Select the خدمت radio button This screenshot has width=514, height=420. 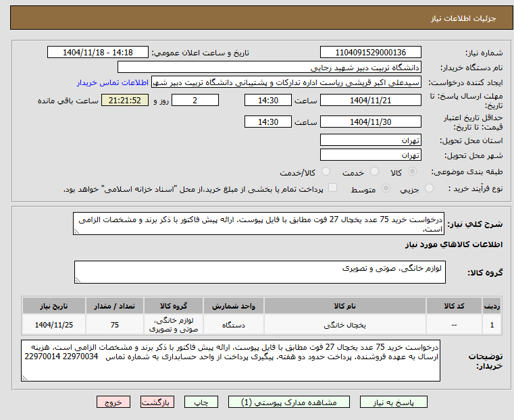pos(374,172)
